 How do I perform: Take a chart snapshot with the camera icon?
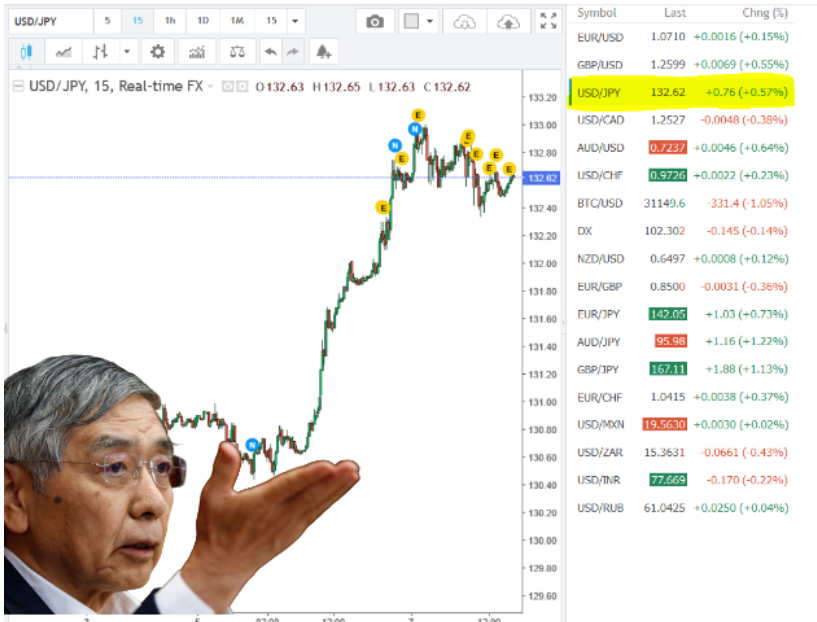click(x=375, y=21)
